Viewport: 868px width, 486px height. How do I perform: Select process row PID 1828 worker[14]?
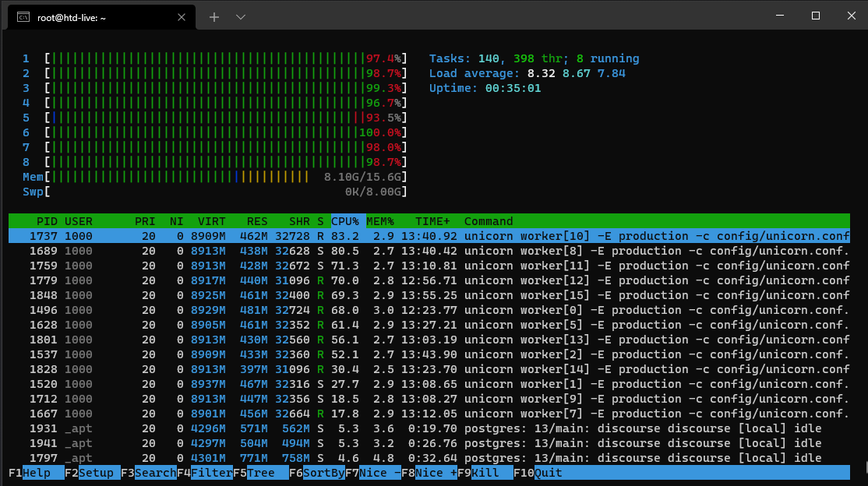pos(429,370)
